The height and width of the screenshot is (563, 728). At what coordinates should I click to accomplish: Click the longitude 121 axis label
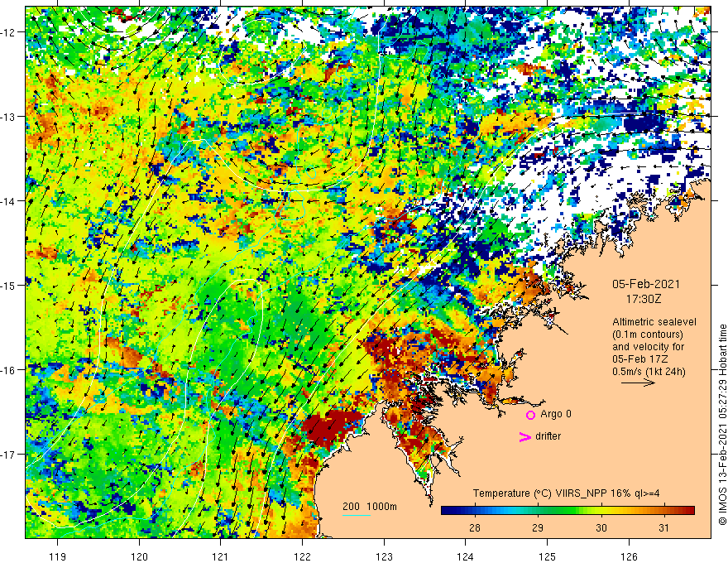[221, 556]
